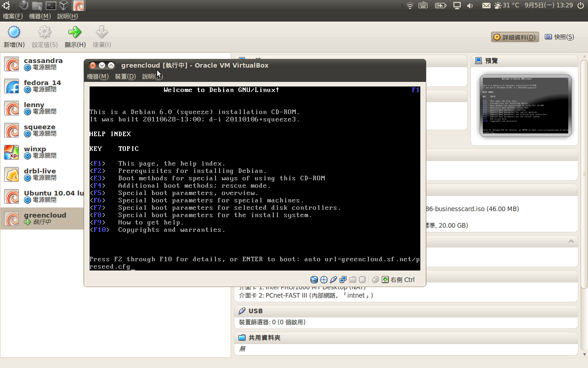The height and width of the screenshot is (368, 588).
Task: Click the New (新增) VM toolbar icon
Action: (14, 32)
